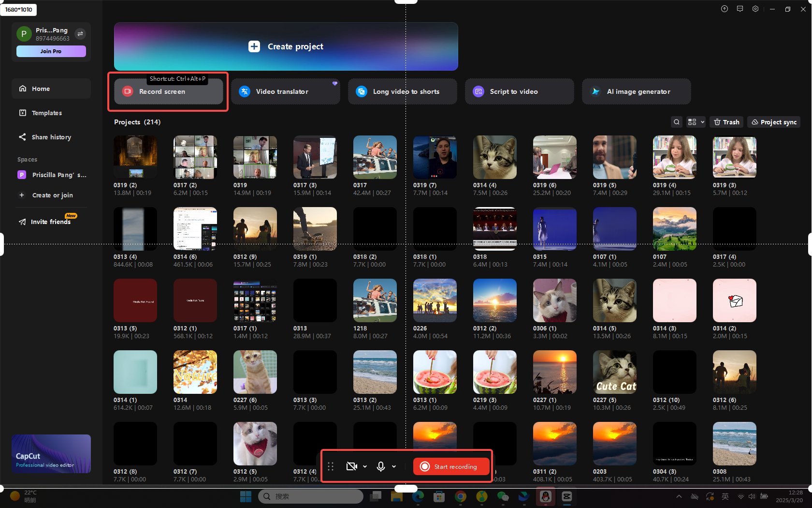Open Share history in the sidebar

point(51,137)
